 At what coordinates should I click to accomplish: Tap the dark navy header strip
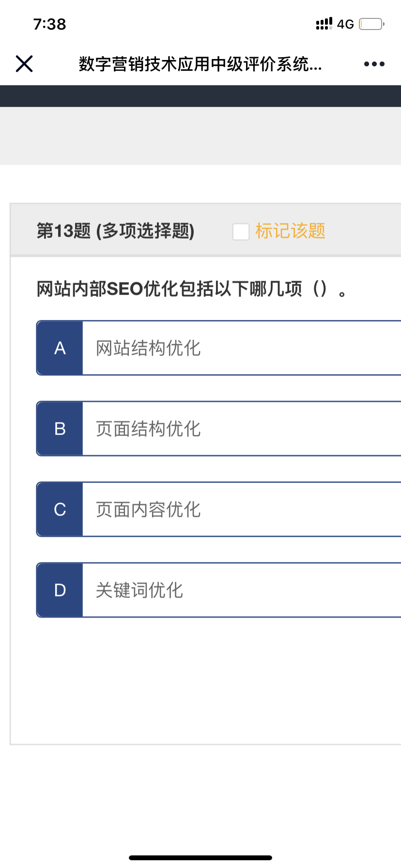tap(200, 96)
